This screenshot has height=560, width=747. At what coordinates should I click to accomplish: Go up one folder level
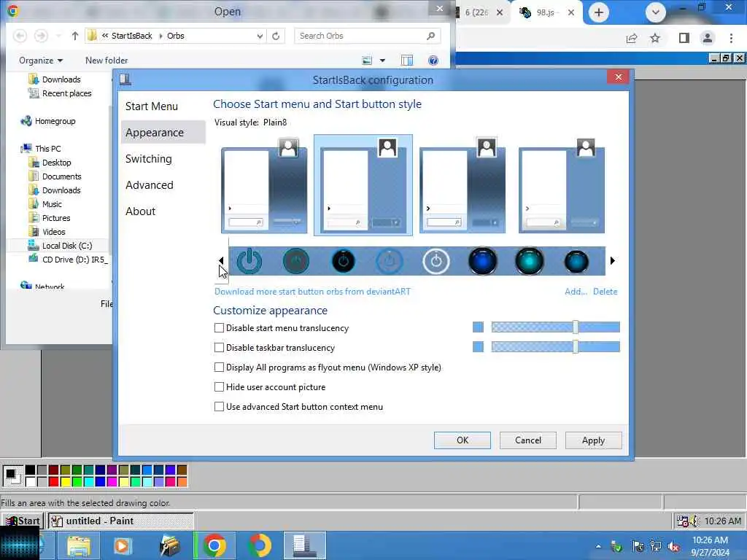click(75, 36)
